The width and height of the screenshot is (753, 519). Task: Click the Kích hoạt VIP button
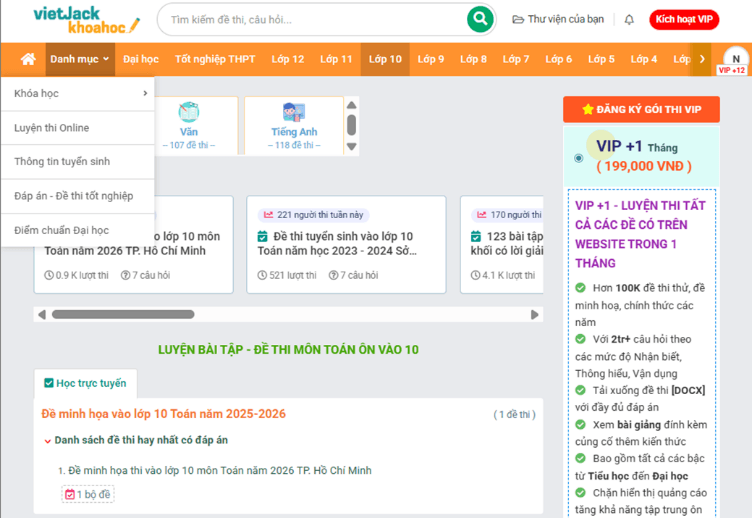(684, 19)
